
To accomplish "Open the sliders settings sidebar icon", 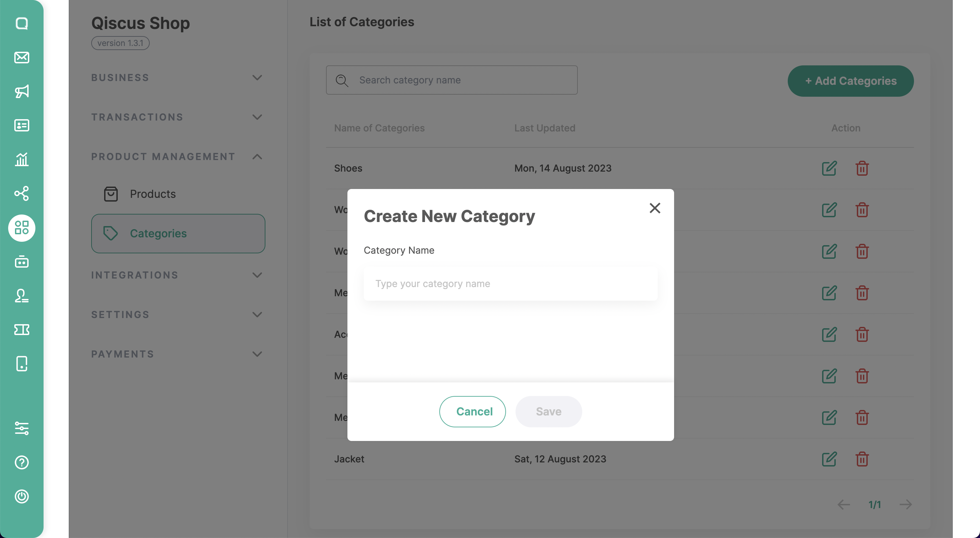I will click(22, 428).
